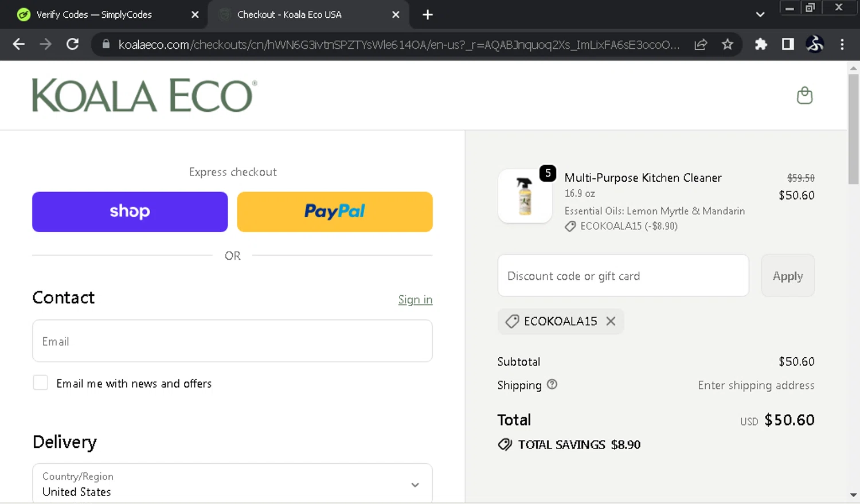The width and height of the screenshot is (860, 504).
Task: Click the Koala Eco logo
Action: point(144,95)
